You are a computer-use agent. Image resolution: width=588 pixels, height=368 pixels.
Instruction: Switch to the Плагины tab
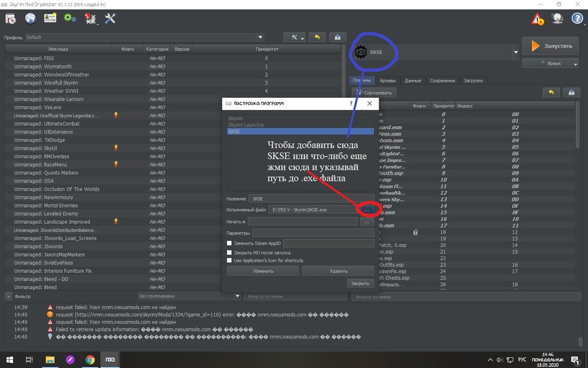[x=362, y=80]
